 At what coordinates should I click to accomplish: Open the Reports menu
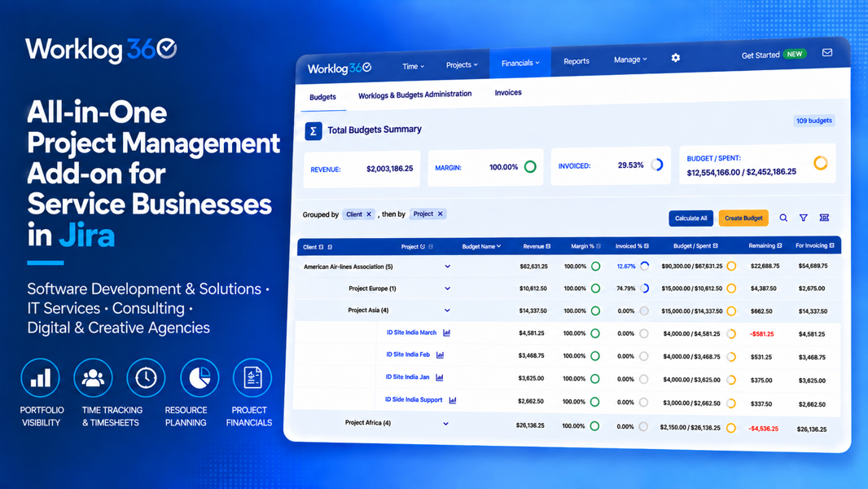tap(576, 61)
